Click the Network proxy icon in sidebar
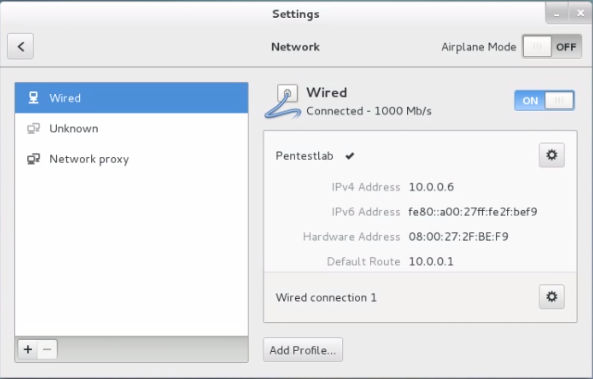Viewport: 593px width, 379px height. (x=33, y=159)
